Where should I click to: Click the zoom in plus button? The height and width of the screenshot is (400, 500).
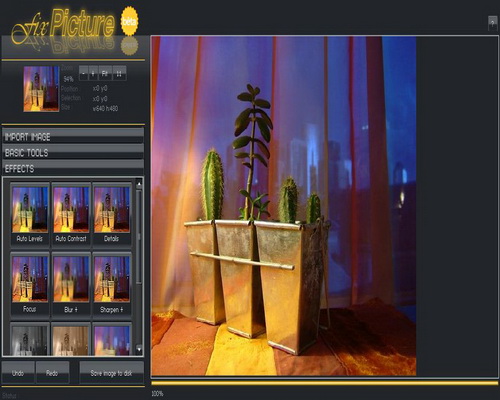click(93, 73)
